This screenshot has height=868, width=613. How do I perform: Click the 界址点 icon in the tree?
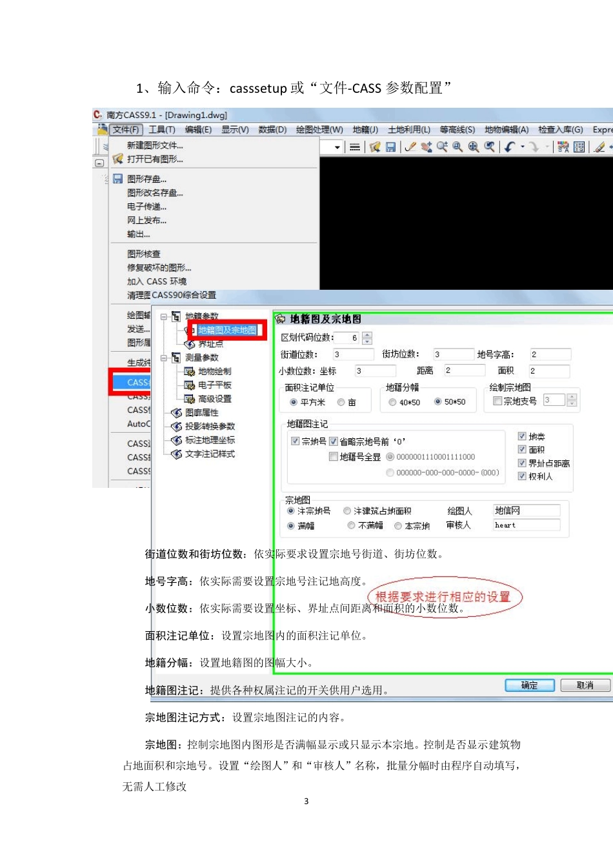(x=190, y=345)
